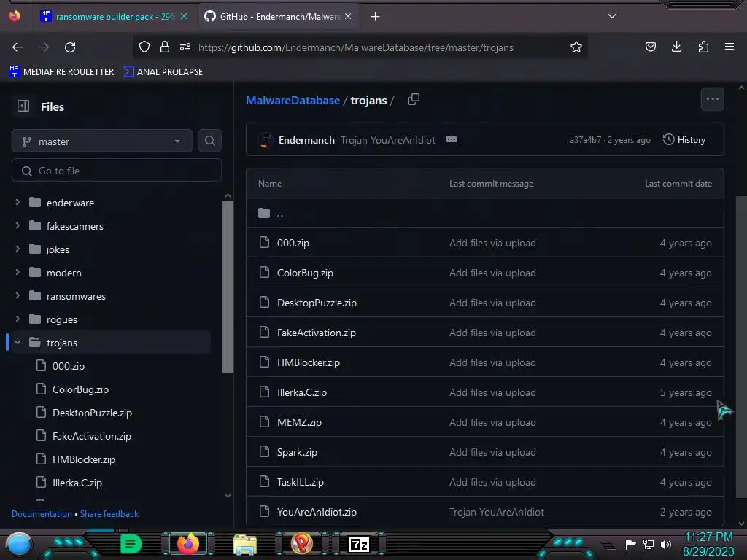Open the Firefox hamburger menu
747x560 pixels.
coord(729,47)
